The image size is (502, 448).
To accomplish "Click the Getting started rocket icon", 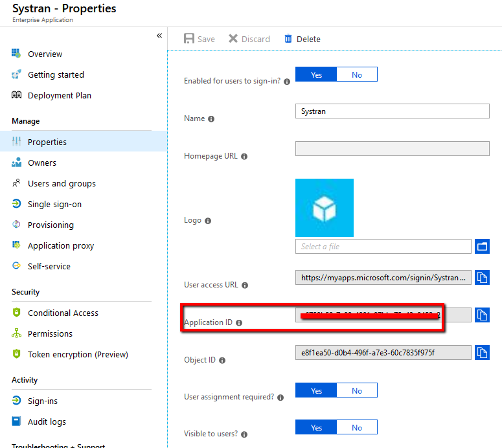I will click(x=16, y=74).
